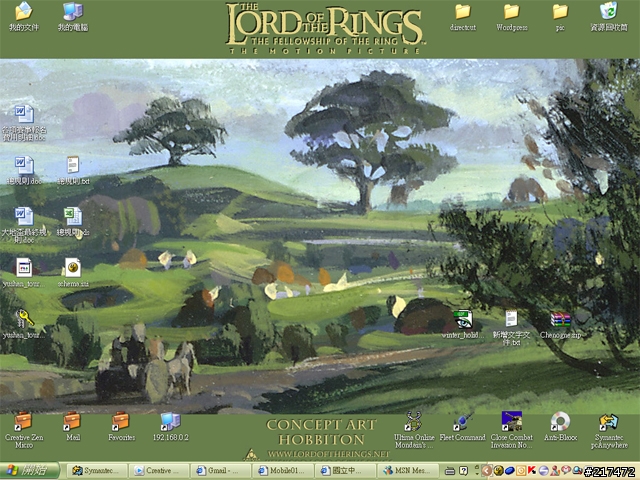Select the 總規則.xls Excel spreadsheet icon

click(73, 222)
